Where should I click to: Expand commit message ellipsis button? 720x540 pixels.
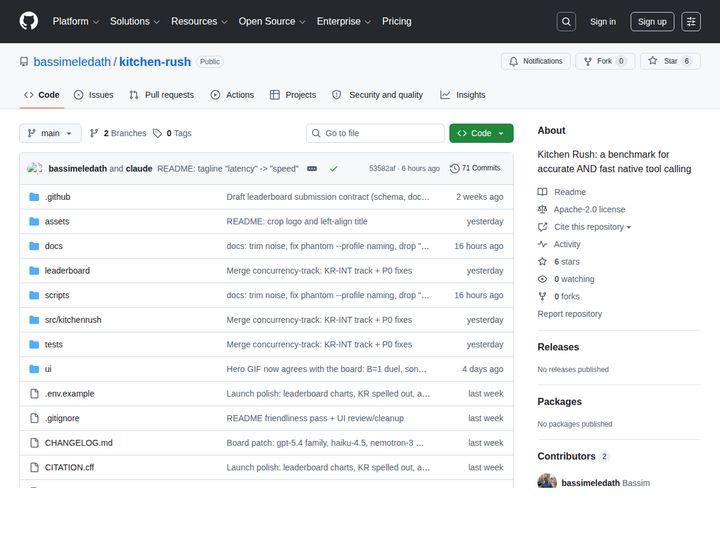(x=312, y=169)
